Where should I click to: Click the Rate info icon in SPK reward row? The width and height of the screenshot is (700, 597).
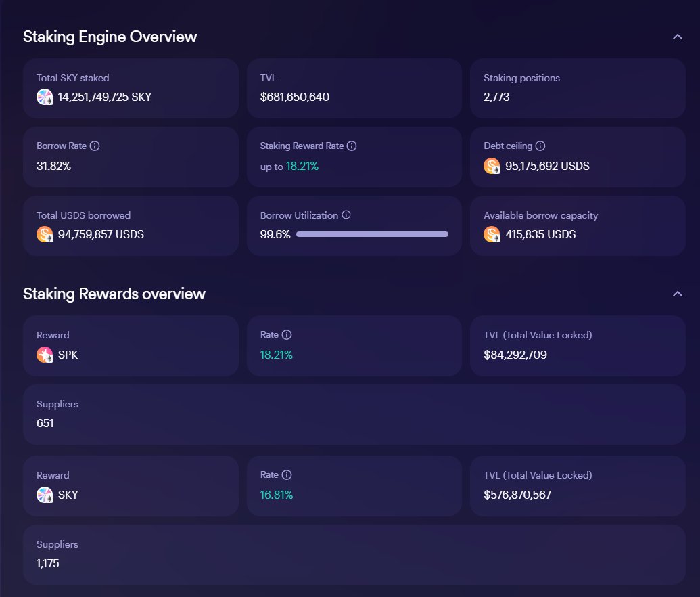287,335
